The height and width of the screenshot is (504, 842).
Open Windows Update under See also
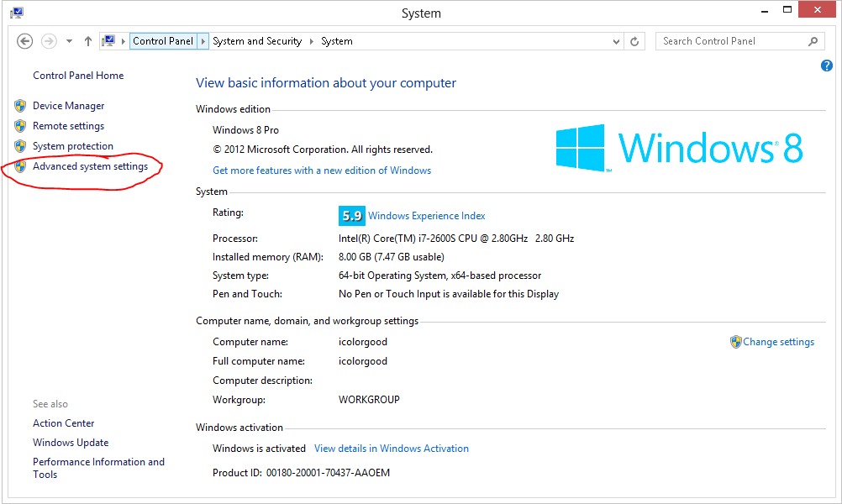point(71,443)
